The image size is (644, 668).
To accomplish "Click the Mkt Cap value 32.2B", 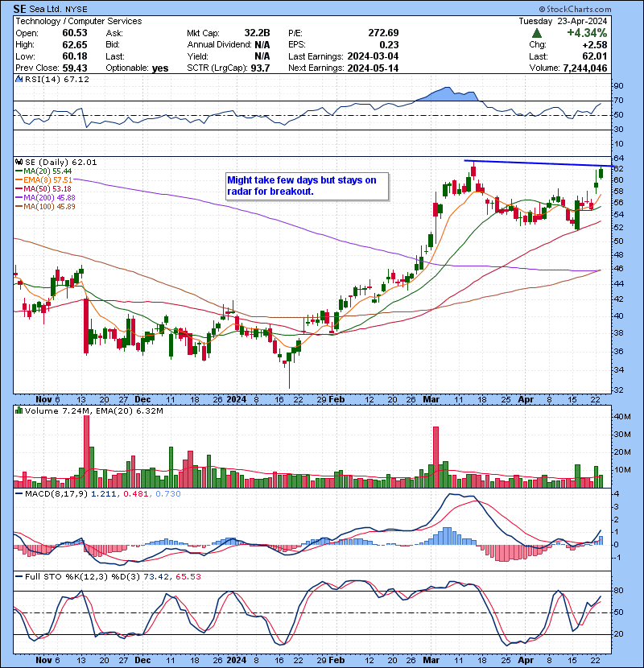I will click(257, 33).
